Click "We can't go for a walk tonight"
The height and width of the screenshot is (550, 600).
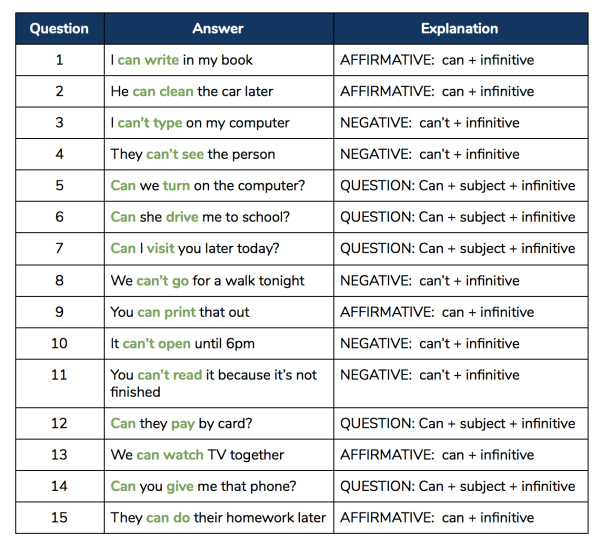click(207, 281)
